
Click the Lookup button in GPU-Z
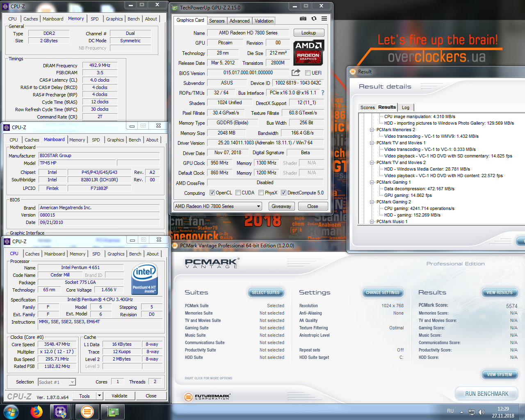click(309, 33)
